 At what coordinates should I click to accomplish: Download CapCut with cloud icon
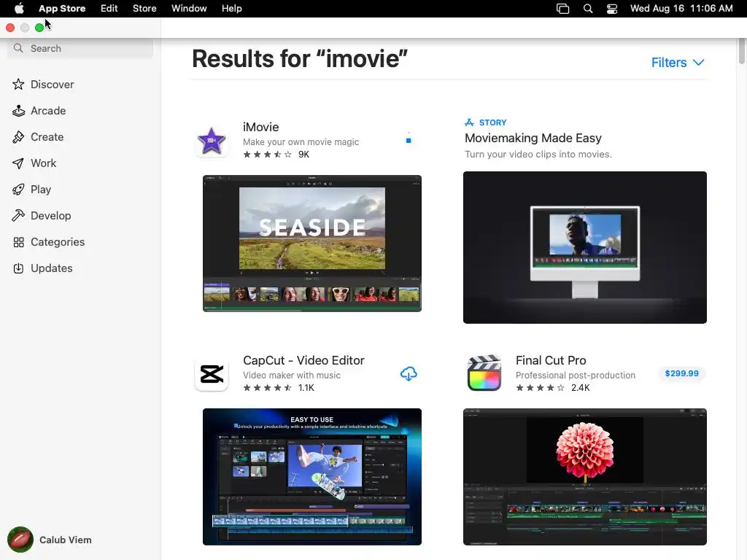[x=409, y=374]
